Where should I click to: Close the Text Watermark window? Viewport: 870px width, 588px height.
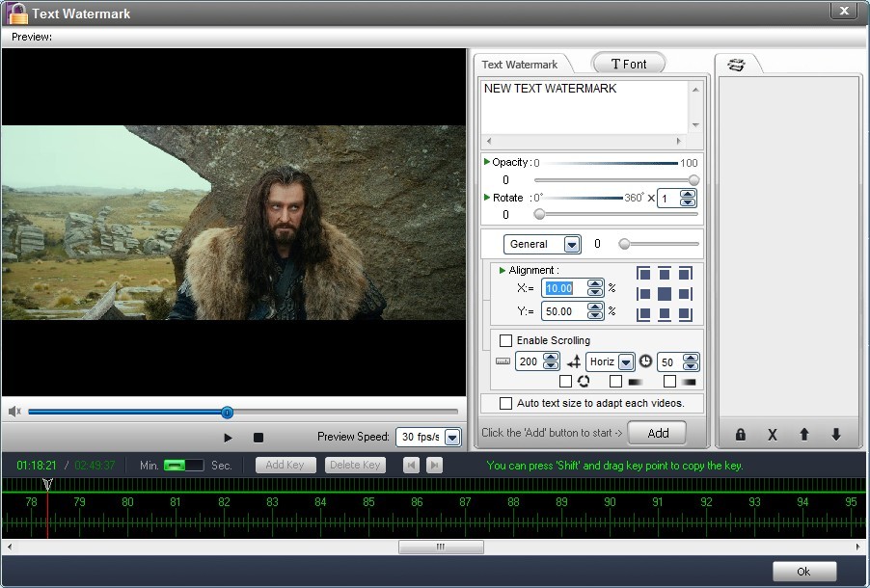(844, 11)
